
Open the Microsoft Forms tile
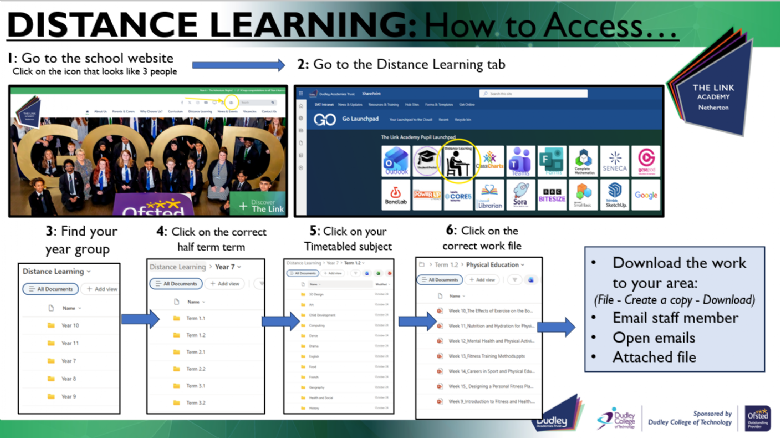[552, 161]
